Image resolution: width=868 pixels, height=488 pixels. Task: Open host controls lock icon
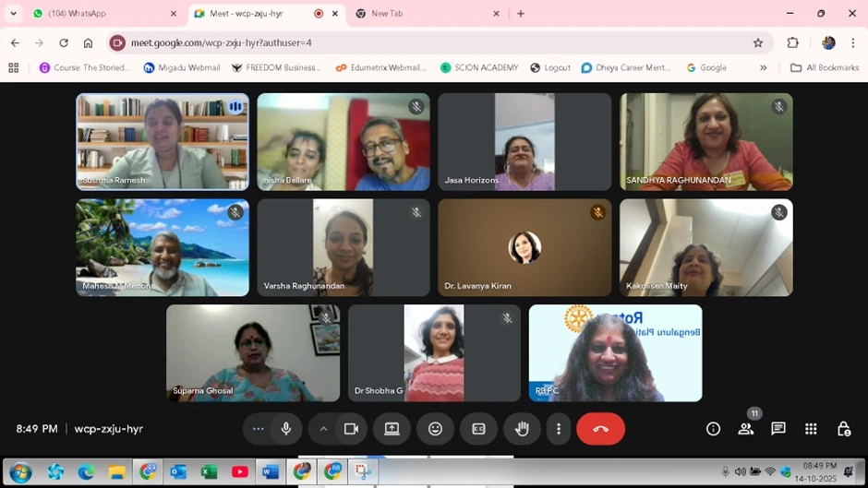843,429
